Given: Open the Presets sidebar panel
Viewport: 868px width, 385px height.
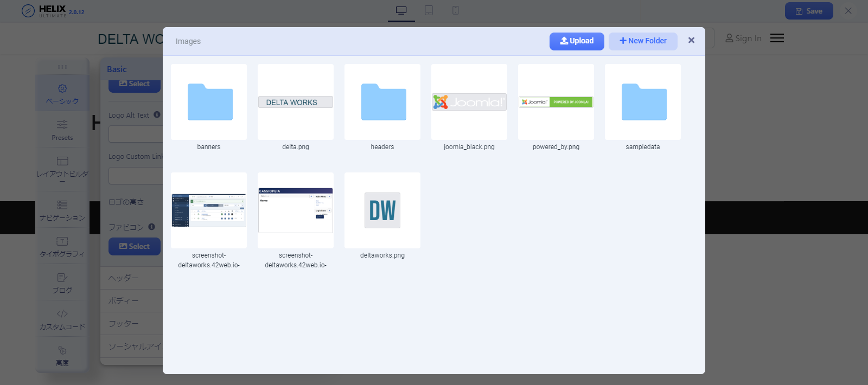Looking at the screenshot, I should click(62, 130).
